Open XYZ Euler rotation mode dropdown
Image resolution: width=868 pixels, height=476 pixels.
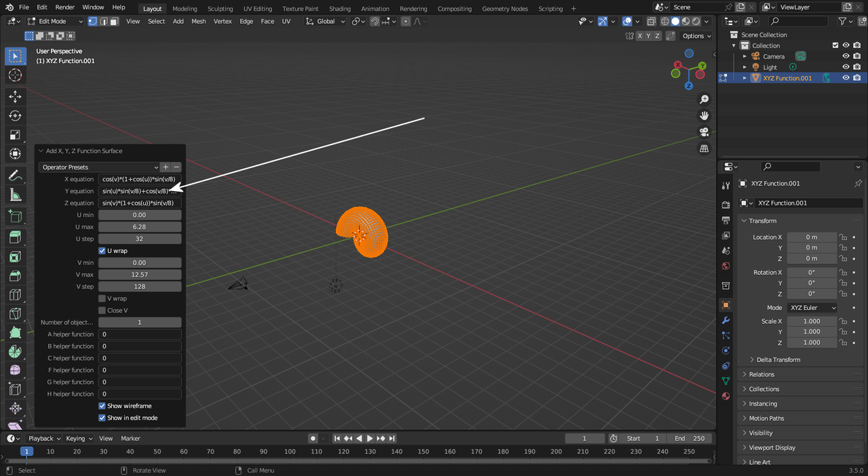tap(812, 308)
